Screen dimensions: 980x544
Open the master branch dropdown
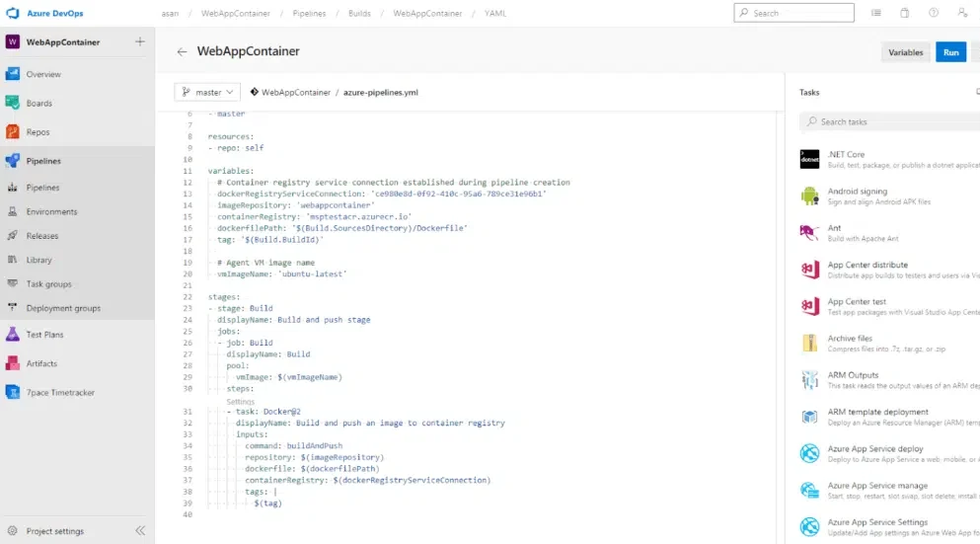point(207,92)
